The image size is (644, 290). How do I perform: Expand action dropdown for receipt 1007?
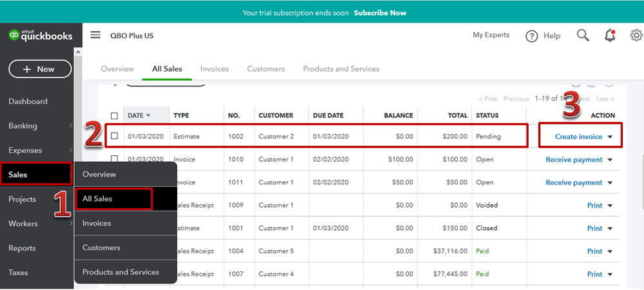[610, 275]
